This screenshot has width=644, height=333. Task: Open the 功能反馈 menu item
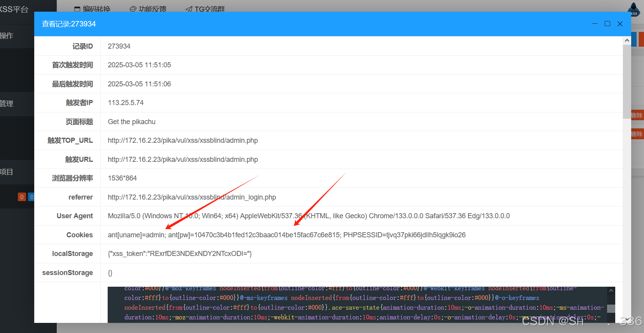(148, 9)
